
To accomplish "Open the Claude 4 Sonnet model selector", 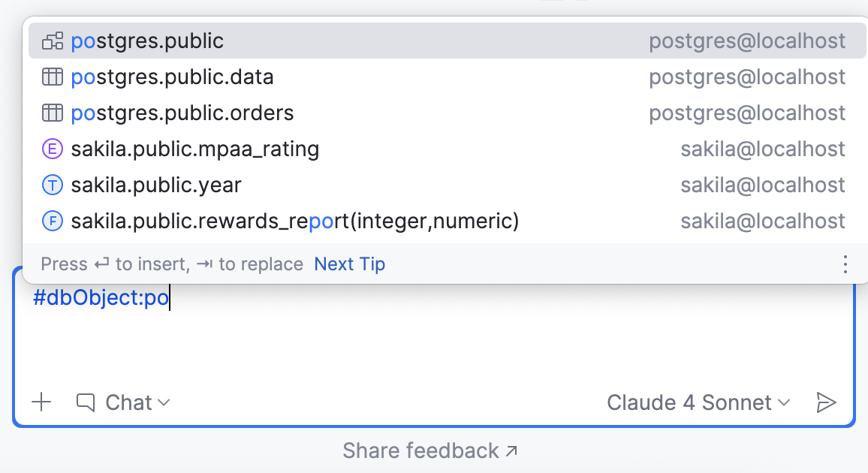I will (x=697, y=402).
